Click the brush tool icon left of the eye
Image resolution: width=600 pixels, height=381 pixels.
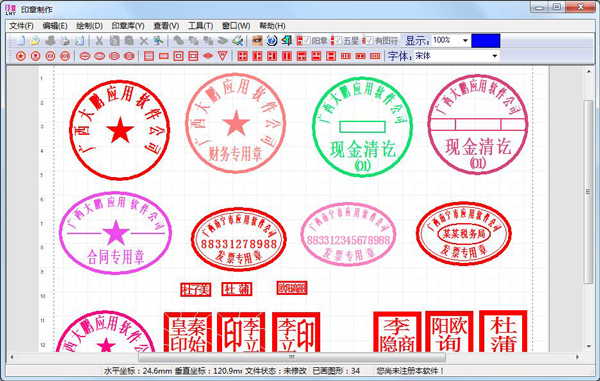point(238,41)
